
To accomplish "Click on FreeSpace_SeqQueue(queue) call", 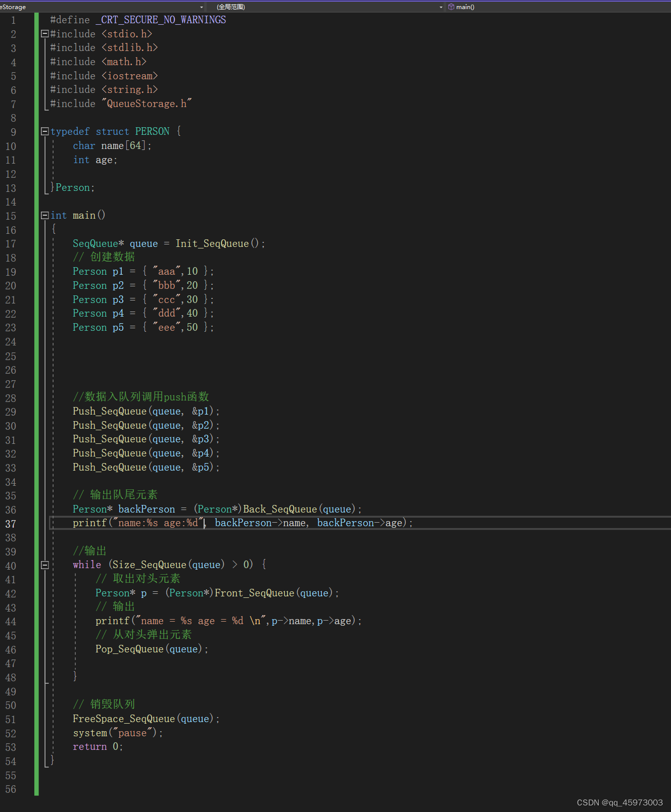I will coord(146,719).
